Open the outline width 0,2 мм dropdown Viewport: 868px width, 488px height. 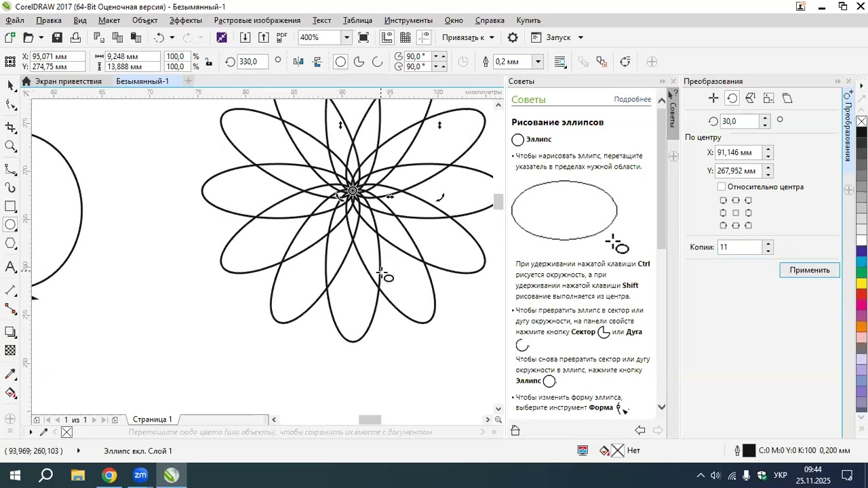(538, 62)
